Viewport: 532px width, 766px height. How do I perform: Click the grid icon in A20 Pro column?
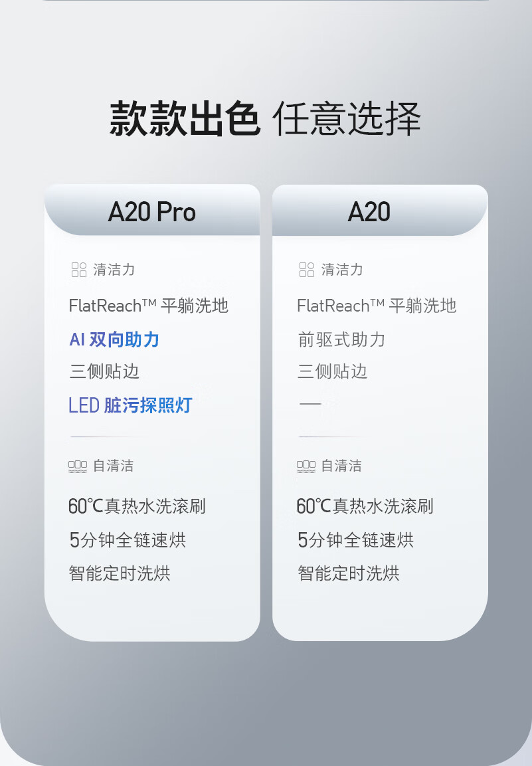(79, 269)
